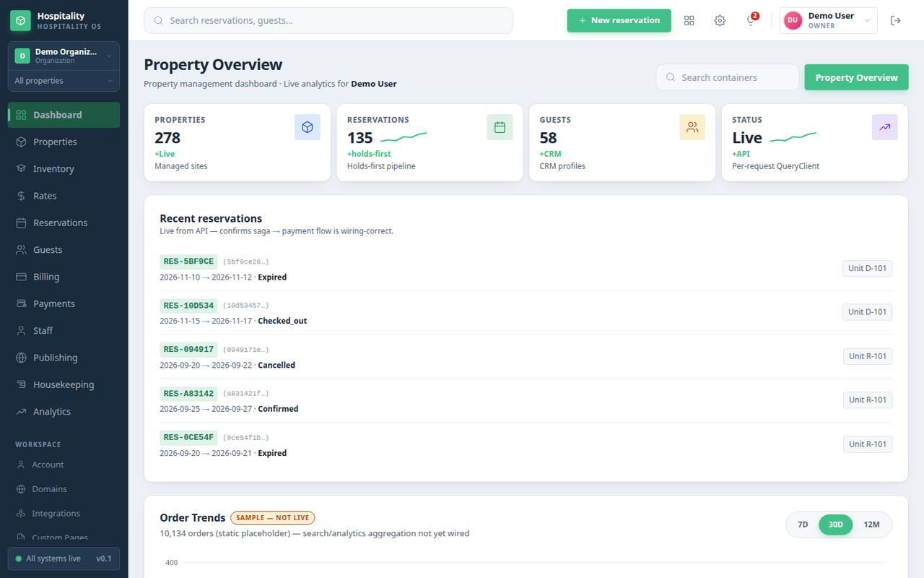Click the Hospitality logo cube icon

coord(21,20)
